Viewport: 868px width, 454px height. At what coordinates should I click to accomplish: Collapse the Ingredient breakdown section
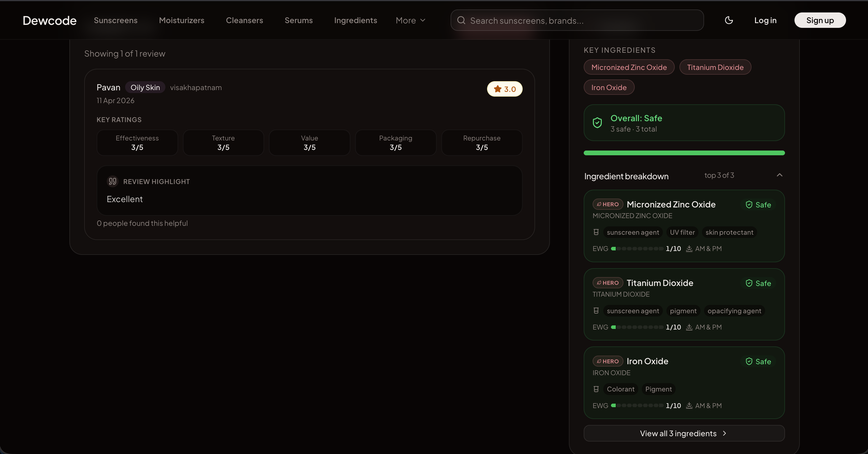click(x=779, y=175)
